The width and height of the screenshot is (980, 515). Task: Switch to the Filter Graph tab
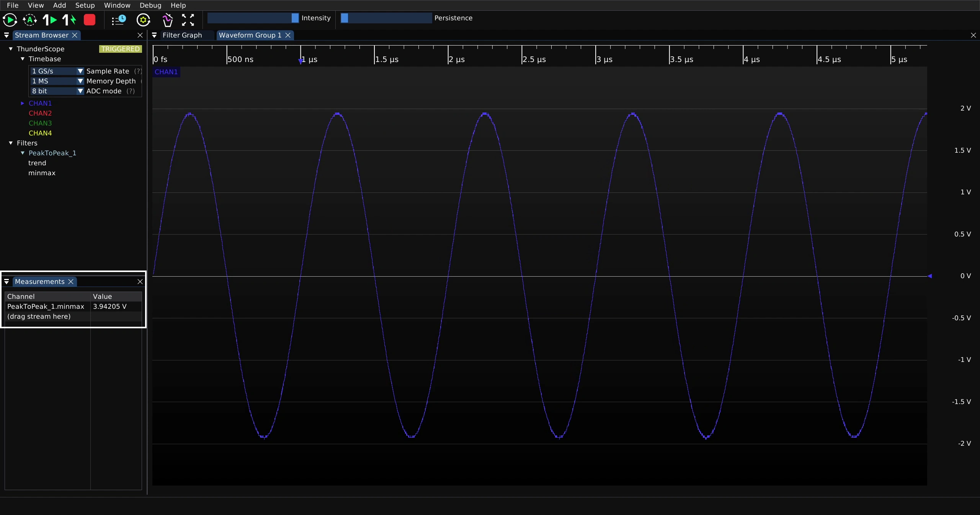182,35
